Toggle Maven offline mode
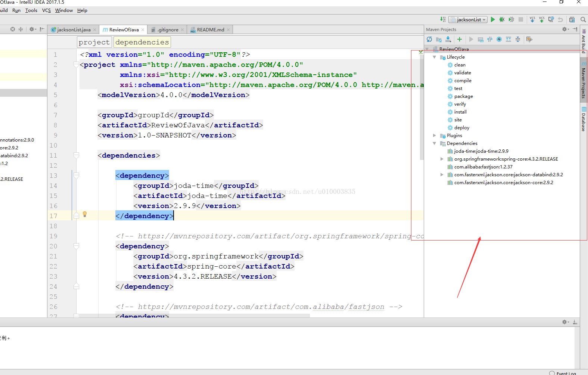588x375 pixels. [490, 39]
